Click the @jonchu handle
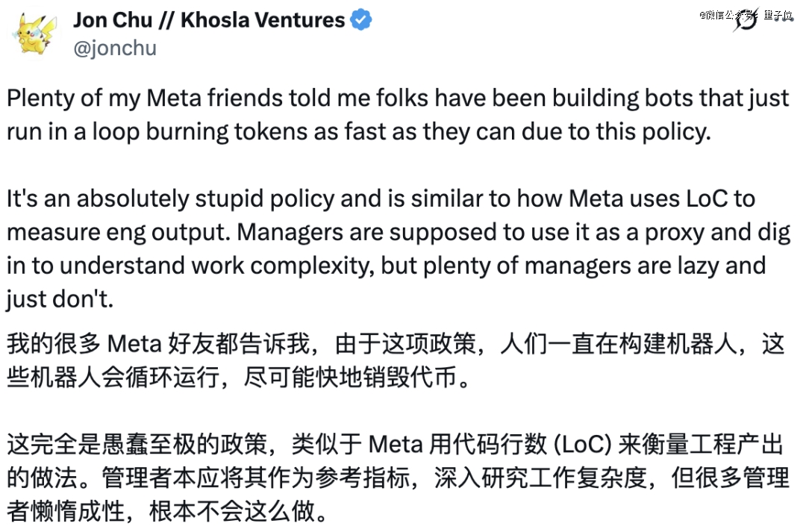 pos(115,47)
